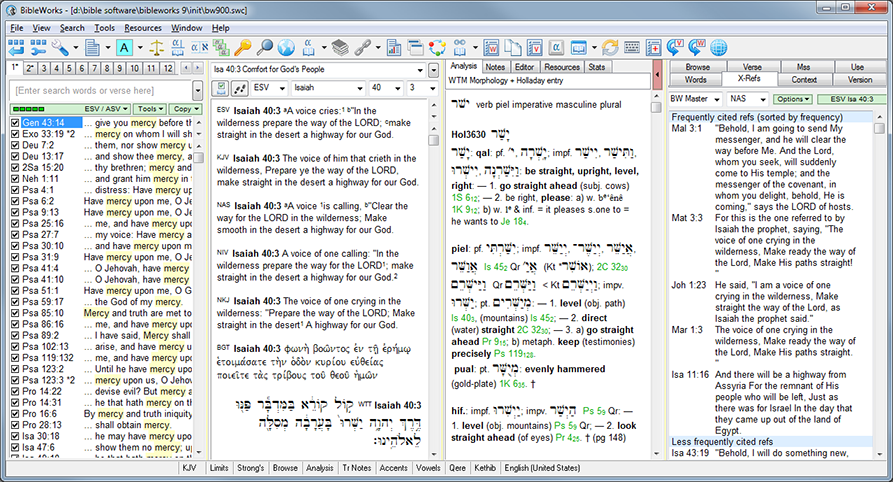Viewport: 893px width, 482px height.
Task: Toggle Vowels in the status bar
Action: coord(428,468)
